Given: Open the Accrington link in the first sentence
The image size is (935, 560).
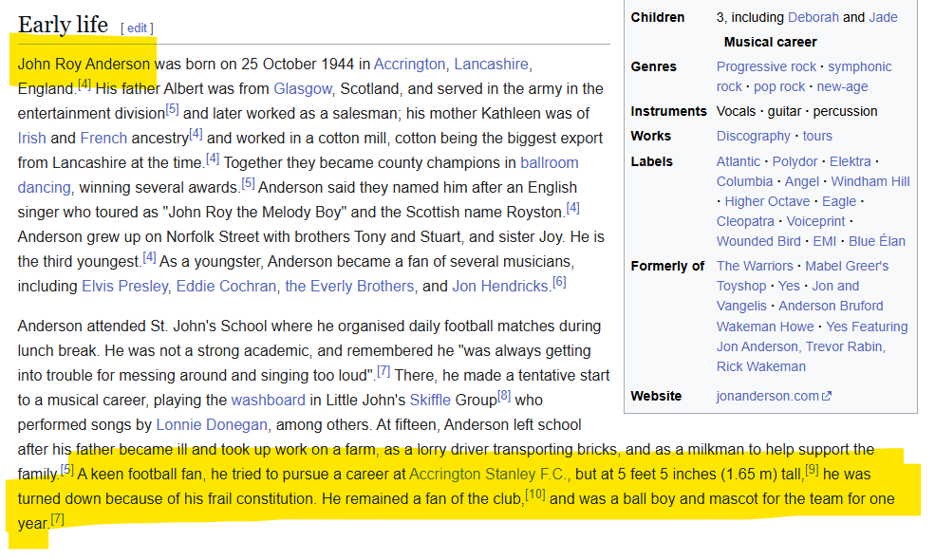Looking at the screenshot, I should (x=409, y=64).
